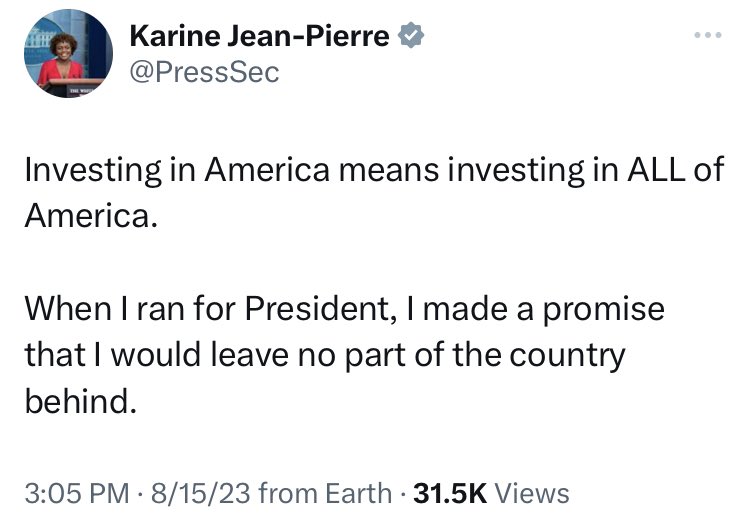Select the 'from Earth' location label
The height and width of the screenshot is (517, 750).
(325, 493)
